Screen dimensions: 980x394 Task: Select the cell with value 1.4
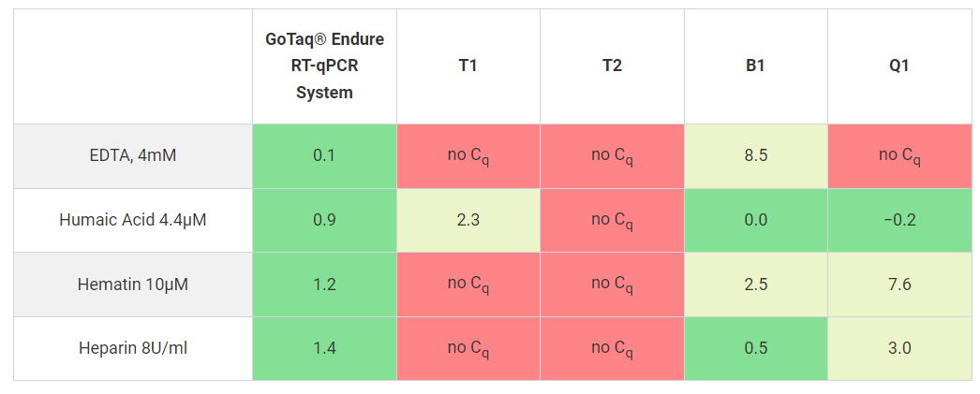[x=324, y=348]
